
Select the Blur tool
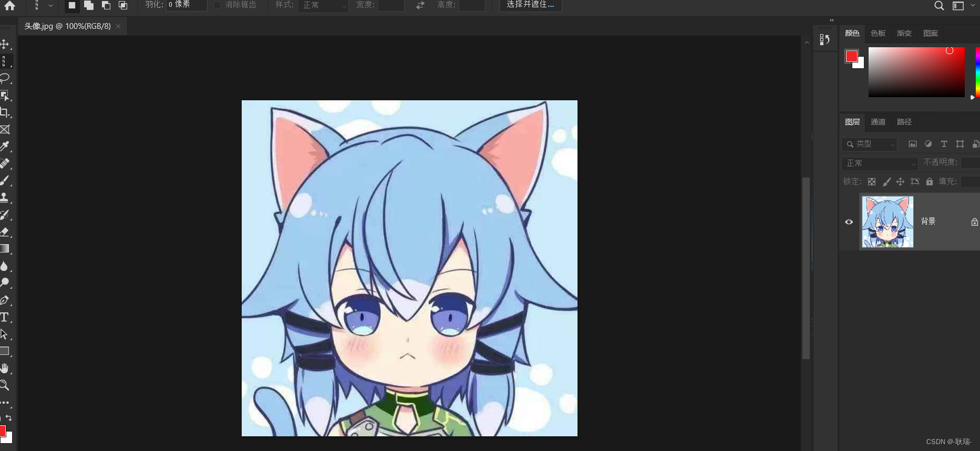[x=5, y=266]
